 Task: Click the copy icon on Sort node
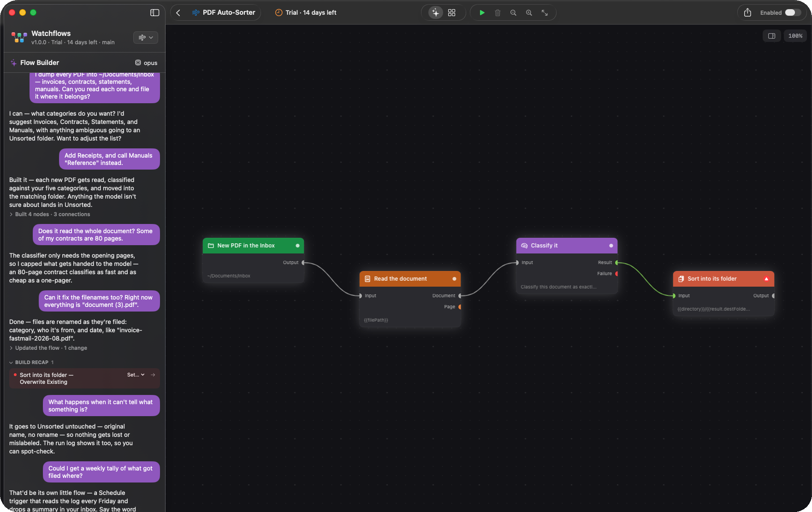[681, 279]
